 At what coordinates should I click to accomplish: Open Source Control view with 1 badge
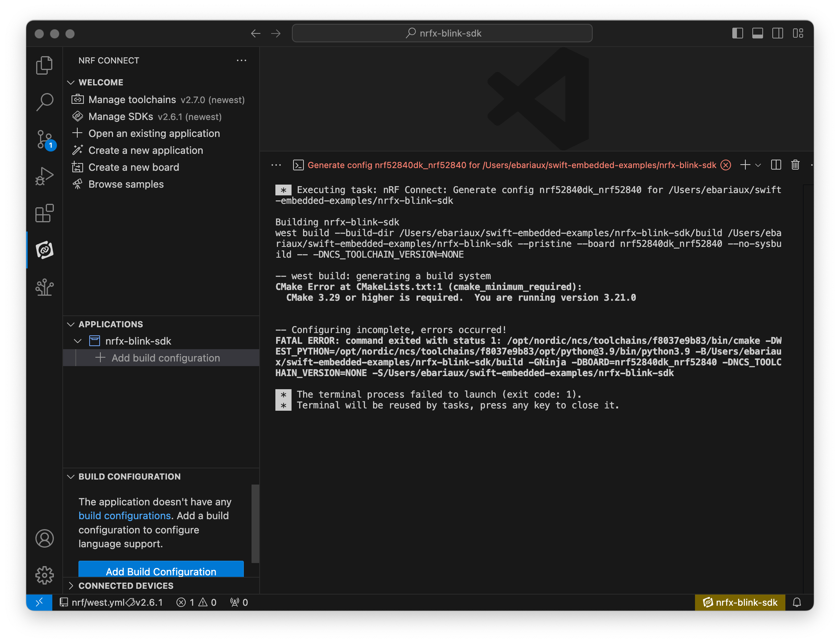click(x=45, y=140)
